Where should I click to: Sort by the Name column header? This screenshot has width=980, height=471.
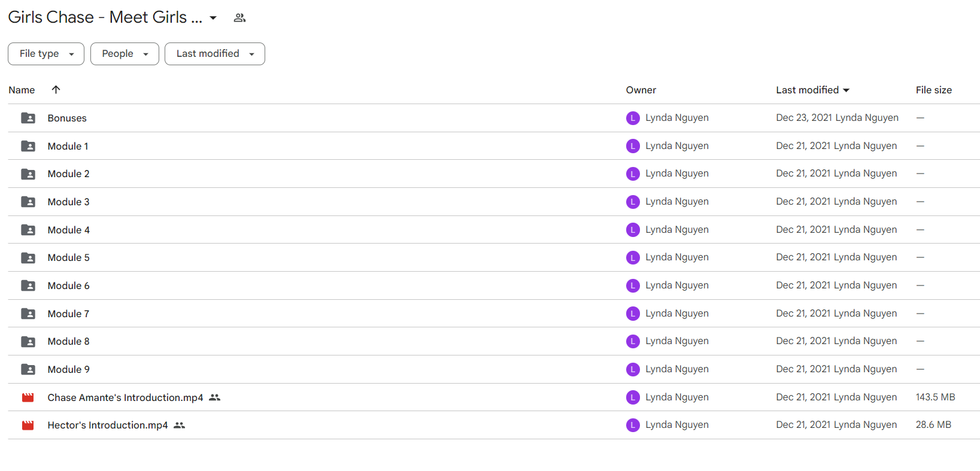[22, 90]
